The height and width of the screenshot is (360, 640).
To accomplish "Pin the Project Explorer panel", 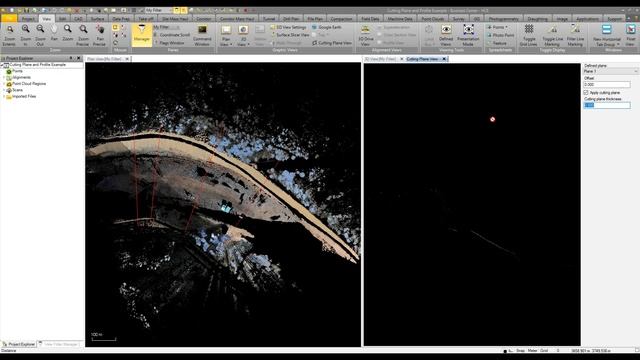I will tap(71, 58).
